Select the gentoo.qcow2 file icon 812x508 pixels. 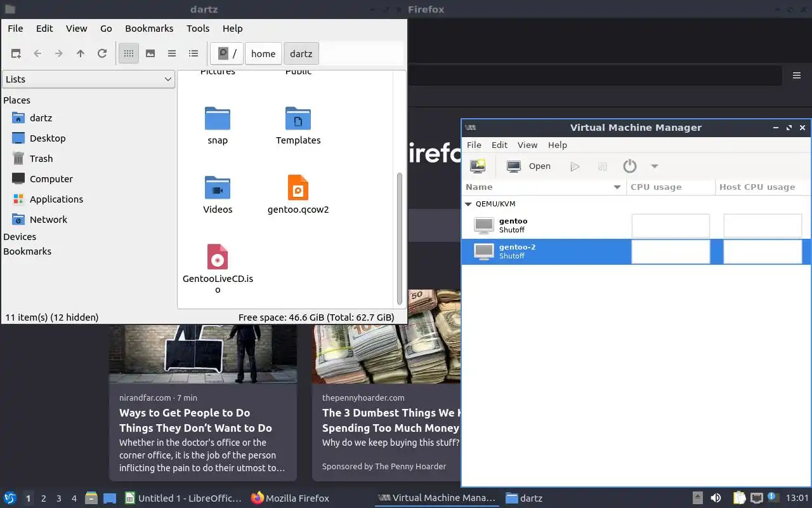tap(298, 188)
